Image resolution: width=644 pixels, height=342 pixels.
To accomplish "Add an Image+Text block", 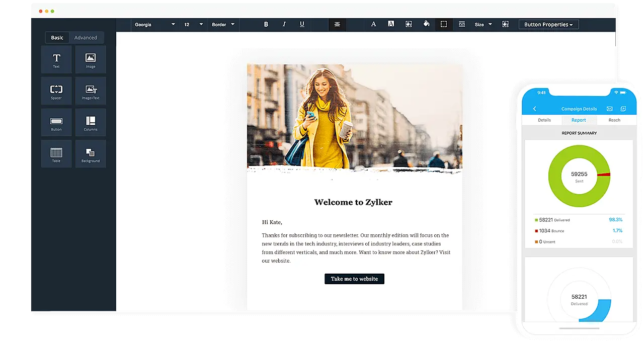I will 90,91.
